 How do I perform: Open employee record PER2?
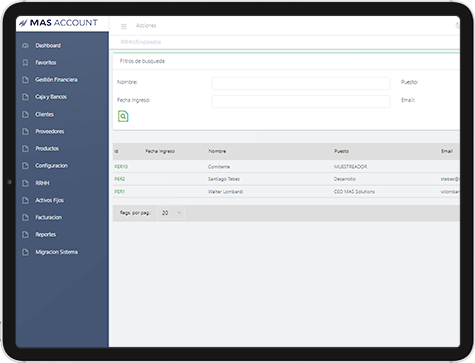click(120, 179)
